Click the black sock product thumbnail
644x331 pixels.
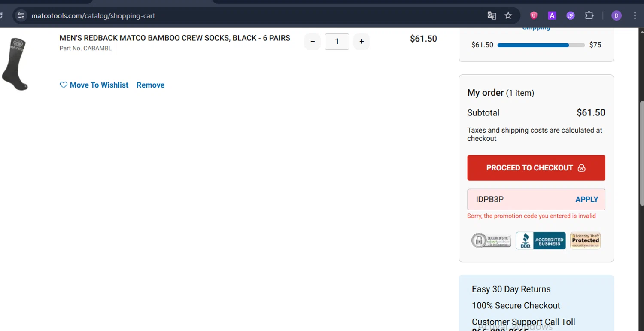(15, 64)
